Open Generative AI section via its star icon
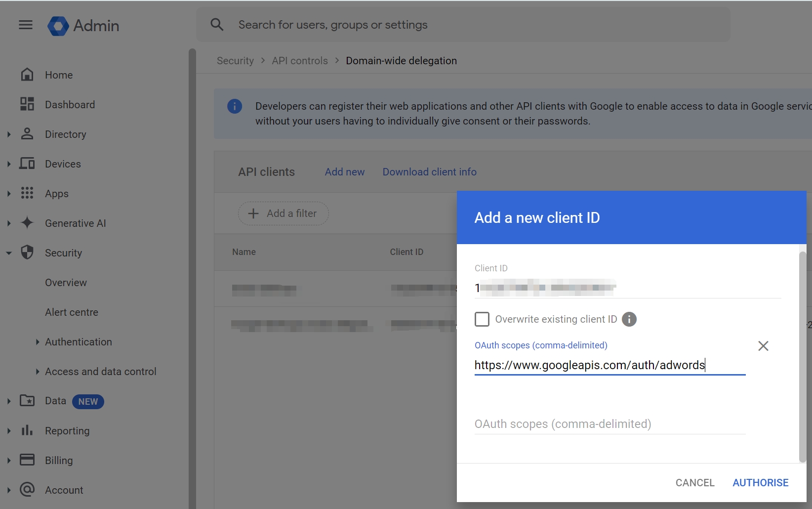This screenshot has width=812, height=509. tap(28, 223)
